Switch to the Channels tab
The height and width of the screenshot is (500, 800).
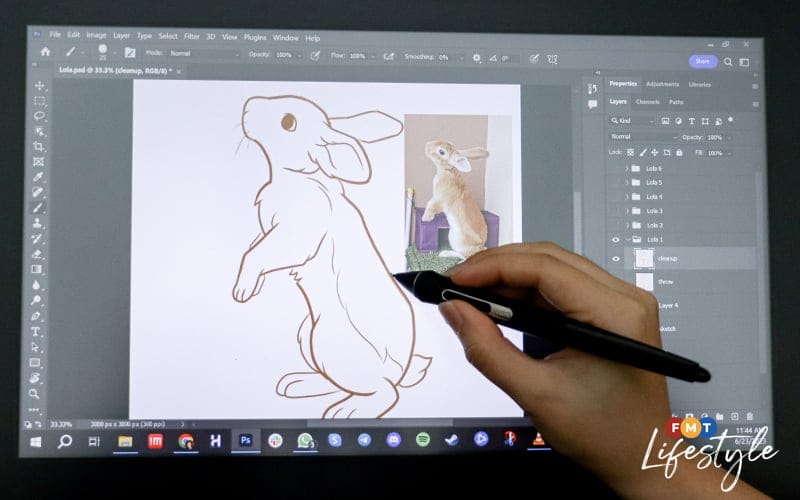[647, 102]
